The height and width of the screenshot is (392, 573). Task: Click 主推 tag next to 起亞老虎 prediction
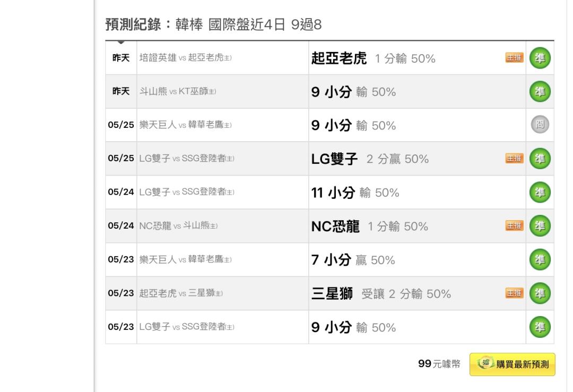coord(514,57)
